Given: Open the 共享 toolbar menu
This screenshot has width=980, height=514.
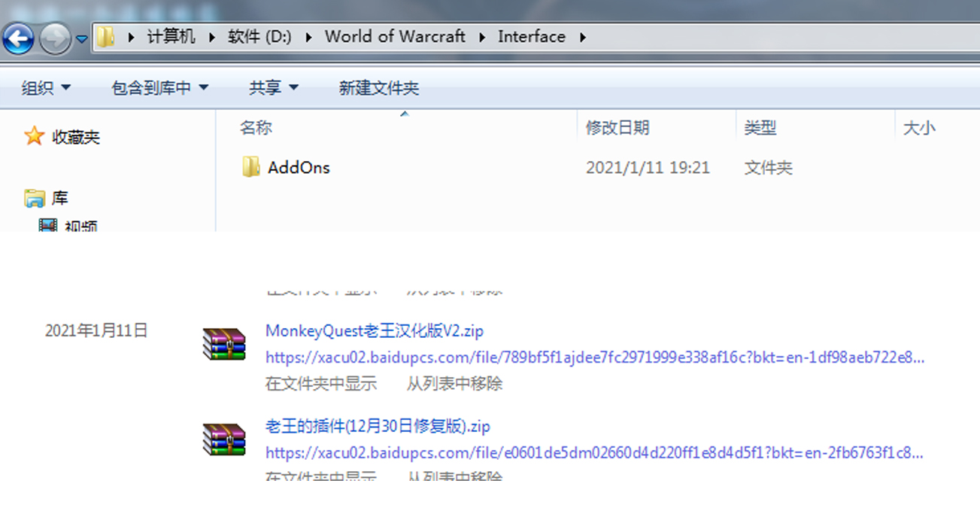Looking at the screenshot, I should pos(274,88).
